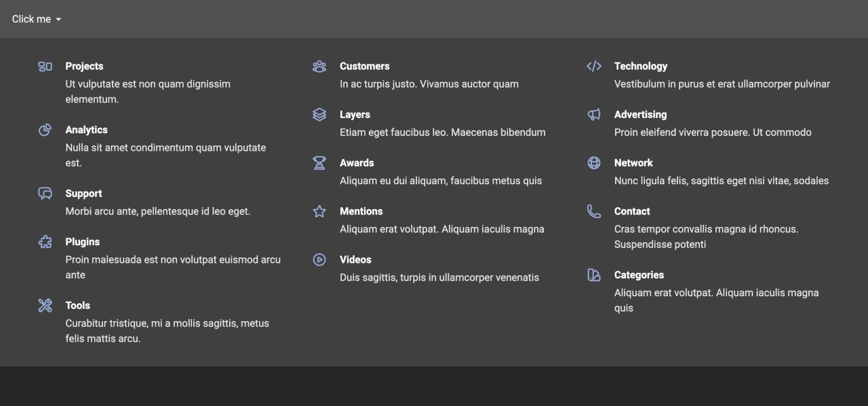Follow the Customers link title

click(365, 66)
